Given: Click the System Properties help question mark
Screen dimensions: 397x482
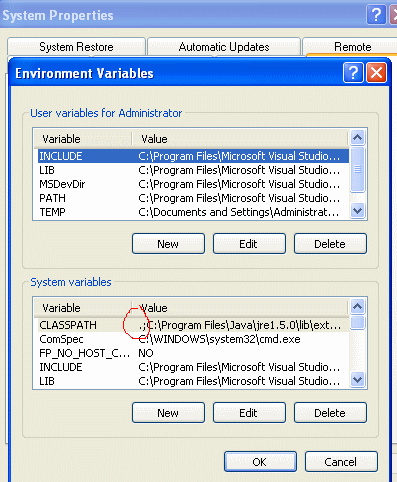Looking at the screenshot, I should tap(376, 15).
